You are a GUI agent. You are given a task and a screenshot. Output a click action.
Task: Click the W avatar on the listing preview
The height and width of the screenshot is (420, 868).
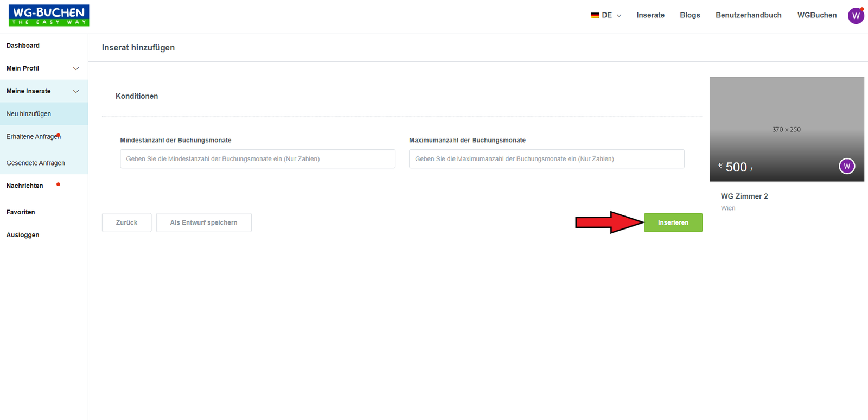(847, 166)
